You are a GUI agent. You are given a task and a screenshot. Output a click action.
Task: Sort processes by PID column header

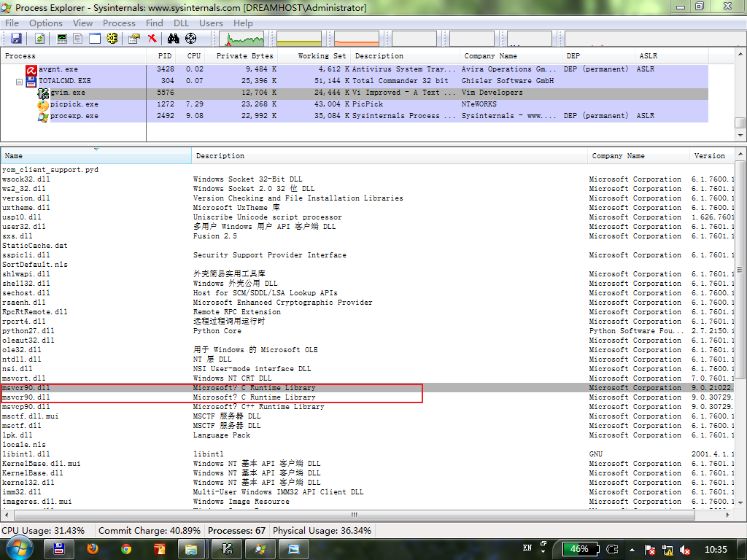point(160,55)
